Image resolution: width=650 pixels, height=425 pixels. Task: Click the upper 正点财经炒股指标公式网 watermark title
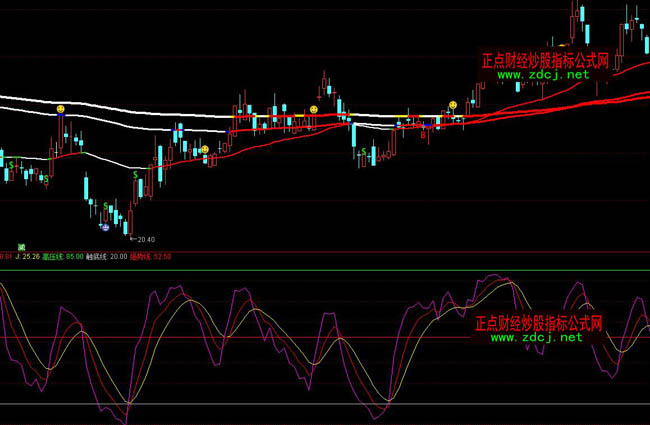pyautogui.click(x=545, y=60)
